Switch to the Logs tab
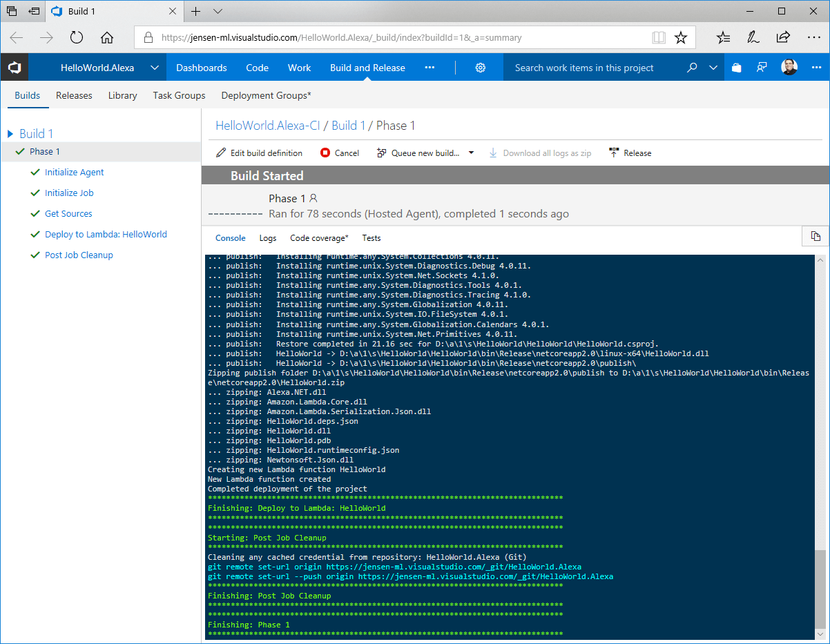Screen dimensions: 830x644 (268, 238)
